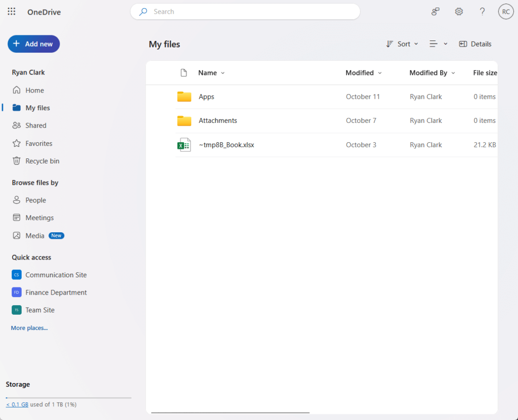Click the Details button label
518x420 pixels.
[x=481, y=44]
